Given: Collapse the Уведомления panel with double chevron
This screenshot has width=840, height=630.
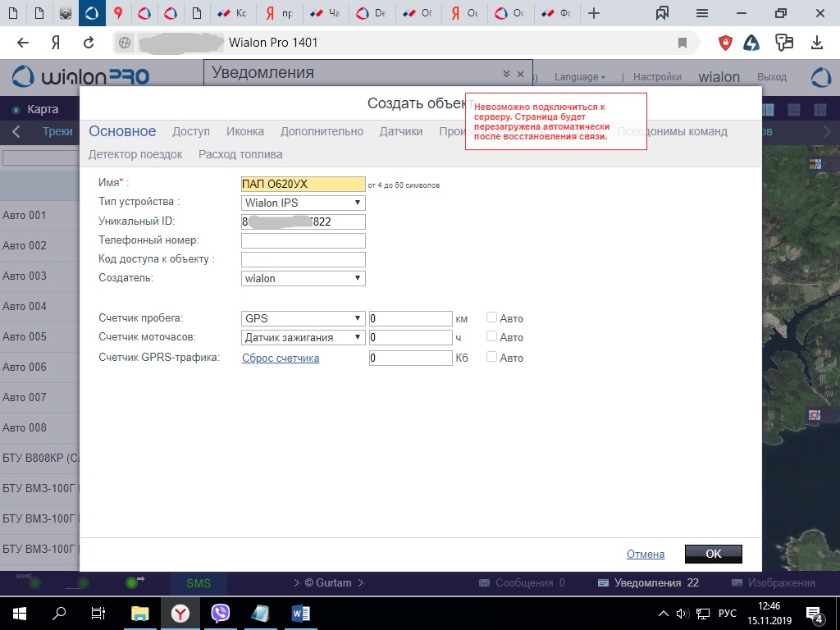Looking at the screenshot, I should pos(506,74).
